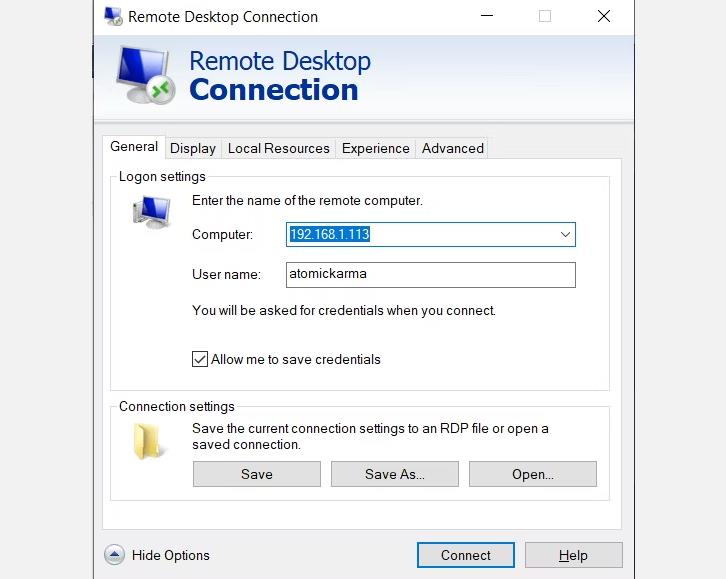Click the Help button
The height and width of the screenshot is (579, 726).
573,555
